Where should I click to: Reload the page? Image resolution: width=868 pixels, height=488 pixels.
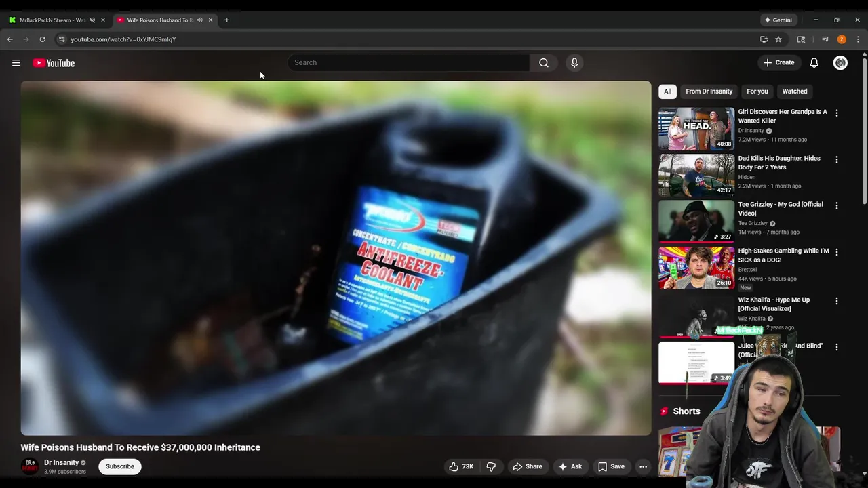42,39
